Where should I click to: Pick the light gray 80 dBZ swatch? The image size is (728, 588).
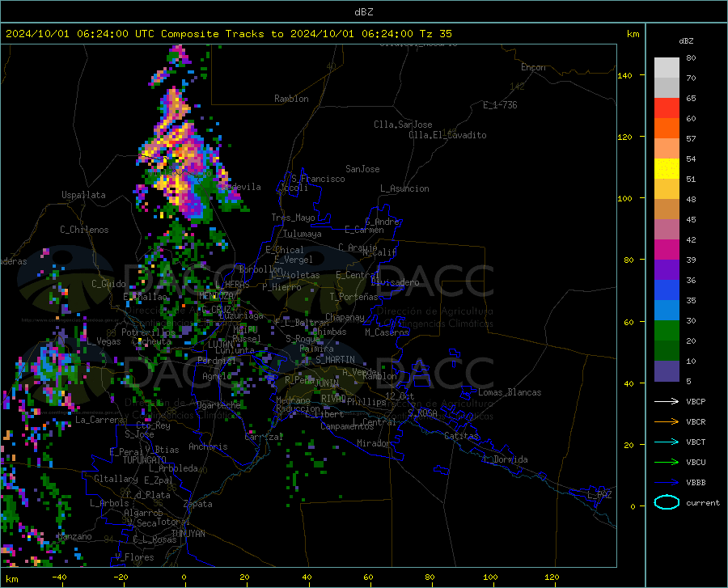click(x=667, y=68)
